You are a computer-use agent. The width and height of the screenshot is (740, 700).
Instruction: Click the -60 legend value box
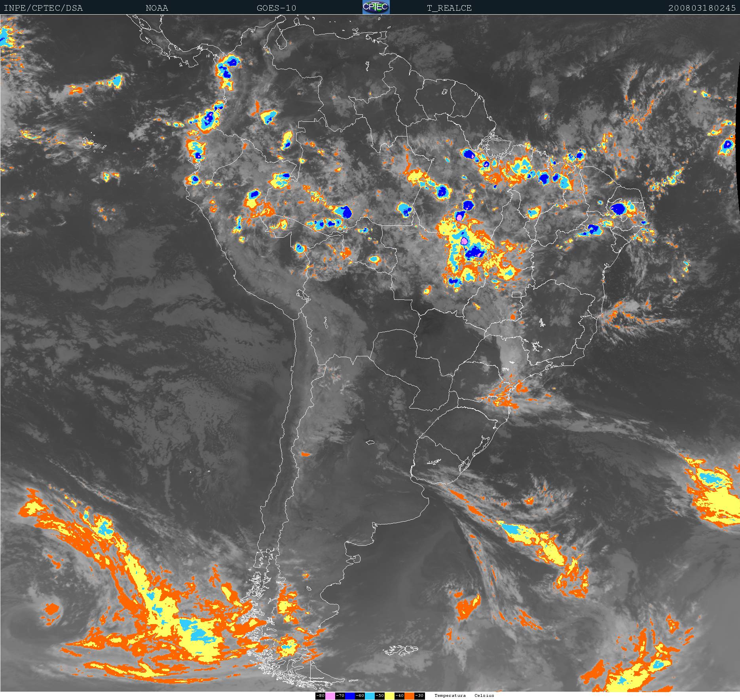click(360, 696)
